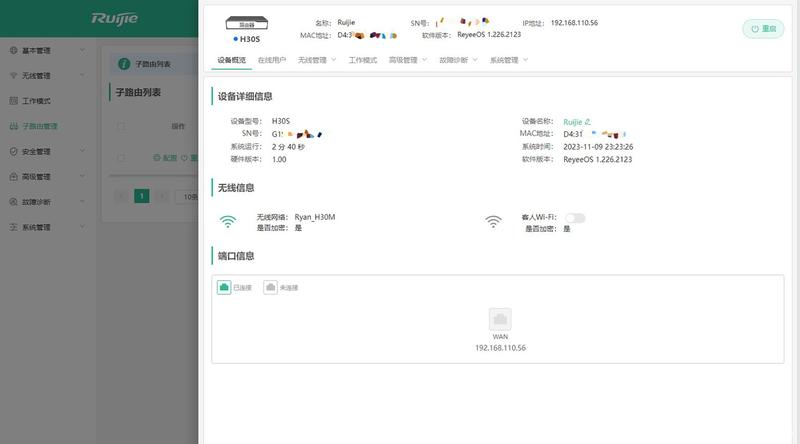800x444 pixels.
Task: Click the uptime 2 分 40 秒 value
Action: 288,146
